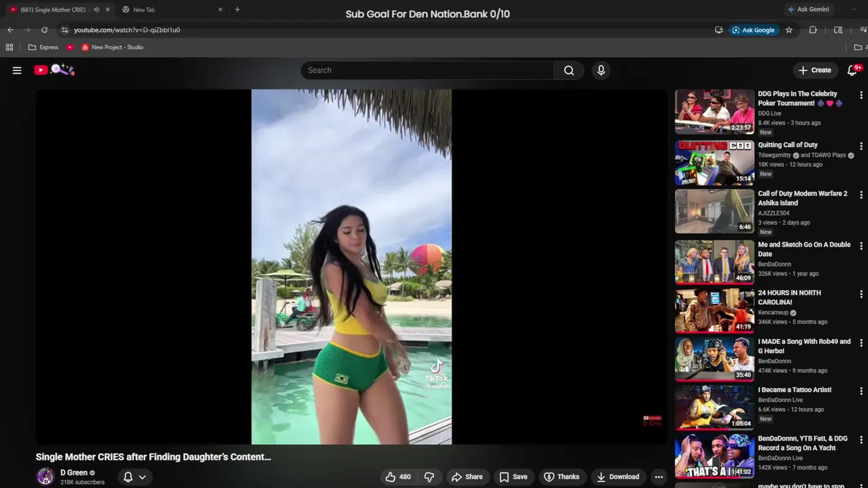This screenshot has width=868, height=488.
Task: Open options for Call of Duty Modern Warfare 2 video
Action: point(861,195)
